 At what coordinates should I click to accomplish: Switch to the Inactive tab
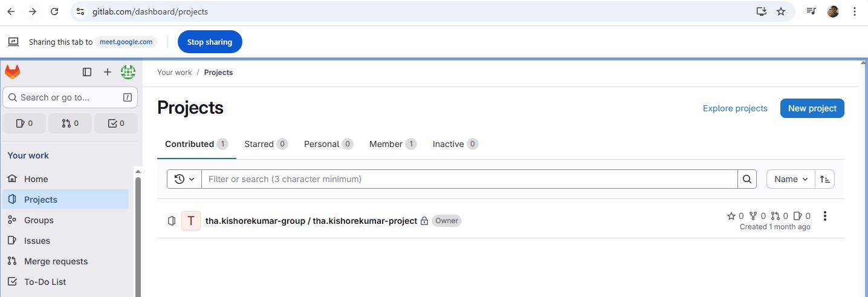[455, 144]
